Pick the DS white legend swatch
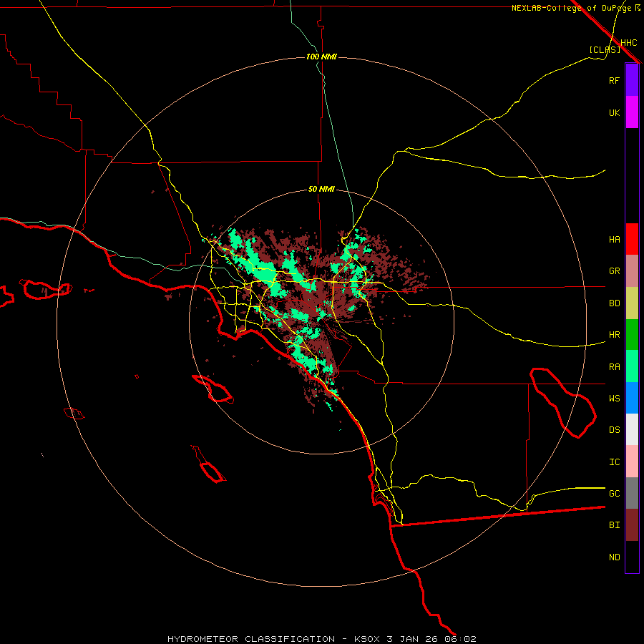The image size is (644, 644). tap(632, 429)
